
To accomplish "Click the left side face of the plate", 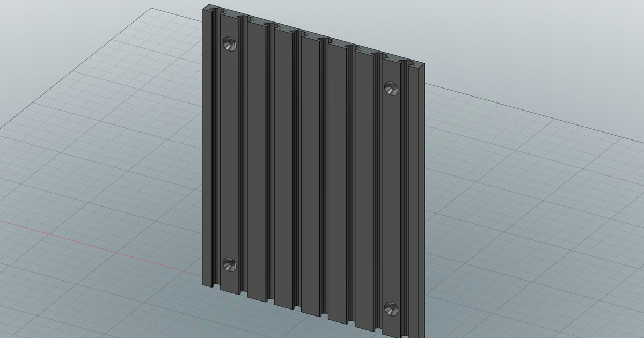I will point(207,150).
